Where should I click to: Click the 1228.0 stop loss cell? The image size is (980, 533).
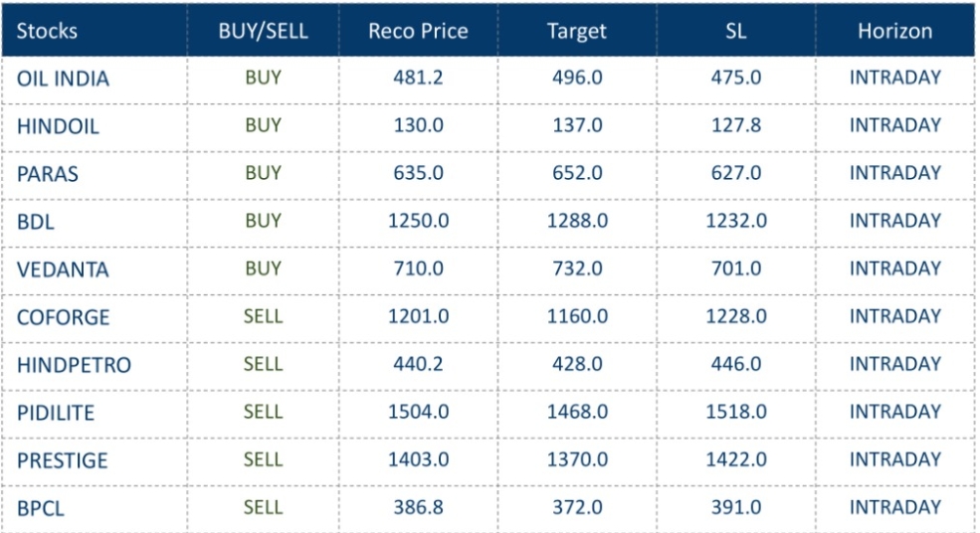[736, 316]
